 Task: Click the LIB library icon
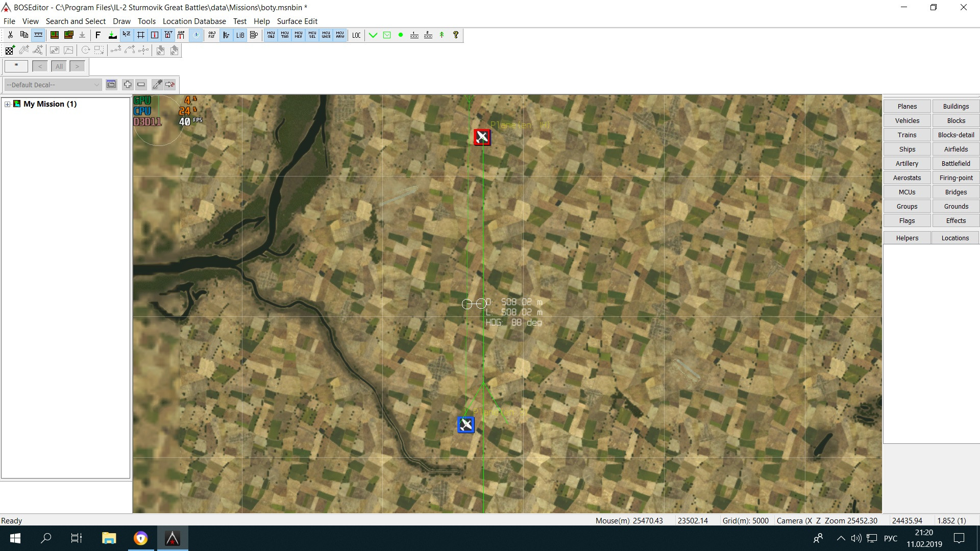tap(240, 35)
